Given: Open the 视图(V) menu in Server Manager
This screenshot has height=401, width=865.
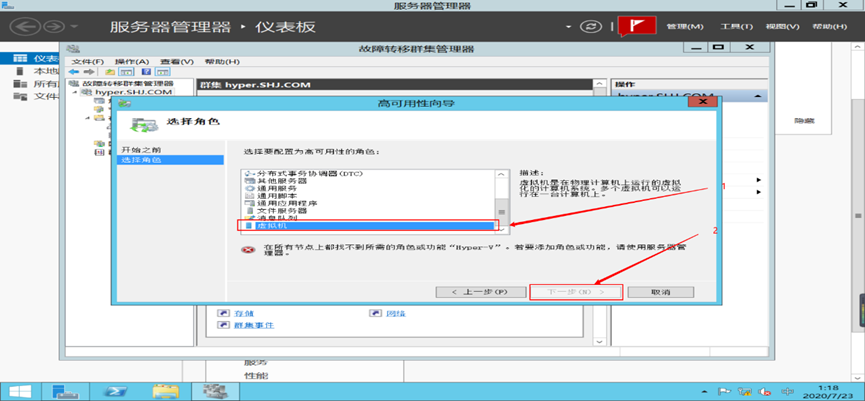Looking at the screenshot, I should (782, 26).
